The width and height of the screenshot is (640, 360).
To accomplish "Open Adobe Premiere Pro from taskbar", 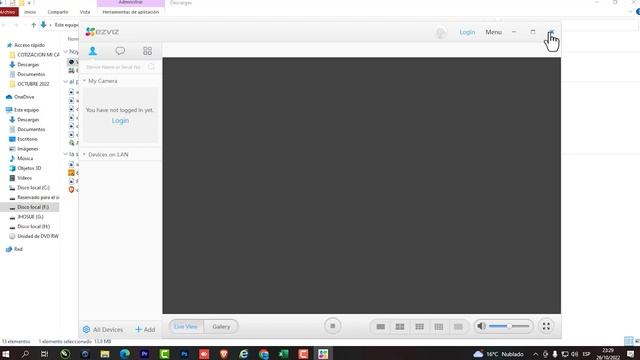I will (144, 354).
